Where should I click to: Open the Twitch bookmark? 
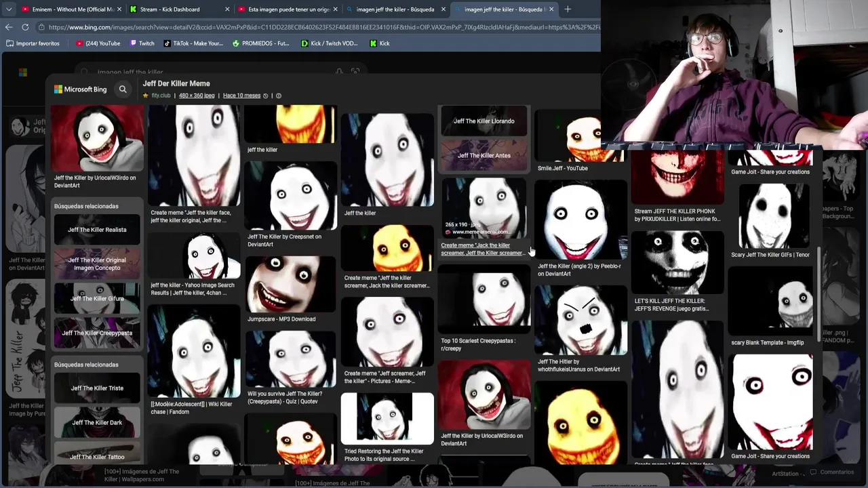tap(142, 43)
